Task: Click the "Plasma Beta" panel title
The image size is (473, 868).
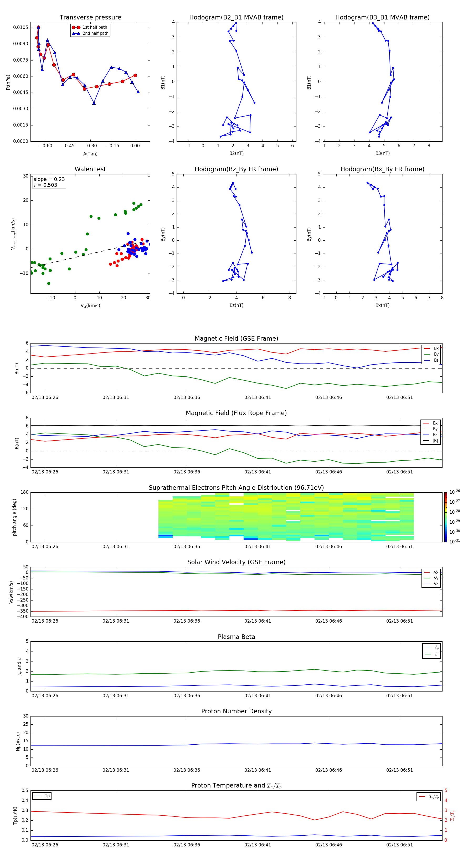Action: [x=236, y=637]
